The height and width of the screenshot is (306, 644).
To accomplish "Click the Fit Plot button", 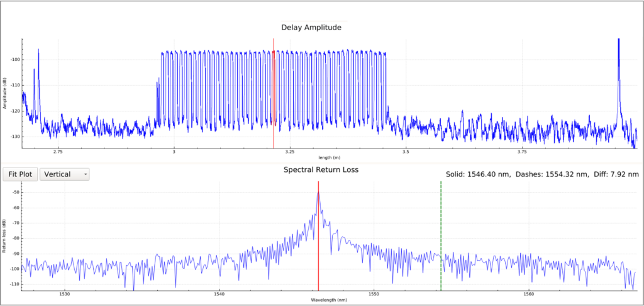I will click(21, 174).
